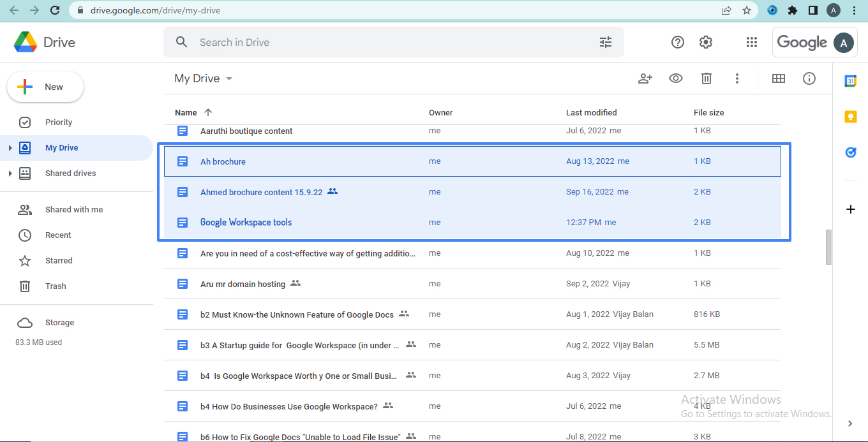Select 'b4 Is Google Workspace Worth' file
The height and width of the screenshot is (442, 868).
tap(472, 376)
